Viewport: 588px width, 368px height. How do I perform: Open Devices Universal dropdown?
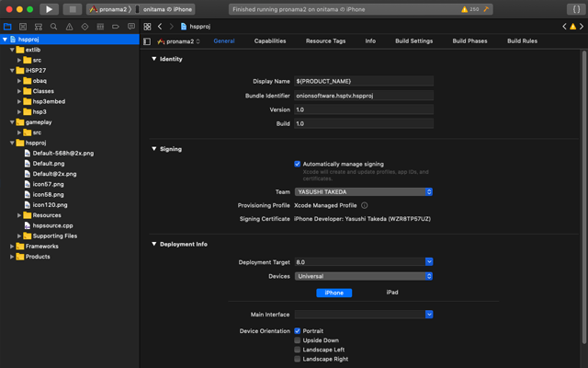pyautogui.click(x=364, y=276)
